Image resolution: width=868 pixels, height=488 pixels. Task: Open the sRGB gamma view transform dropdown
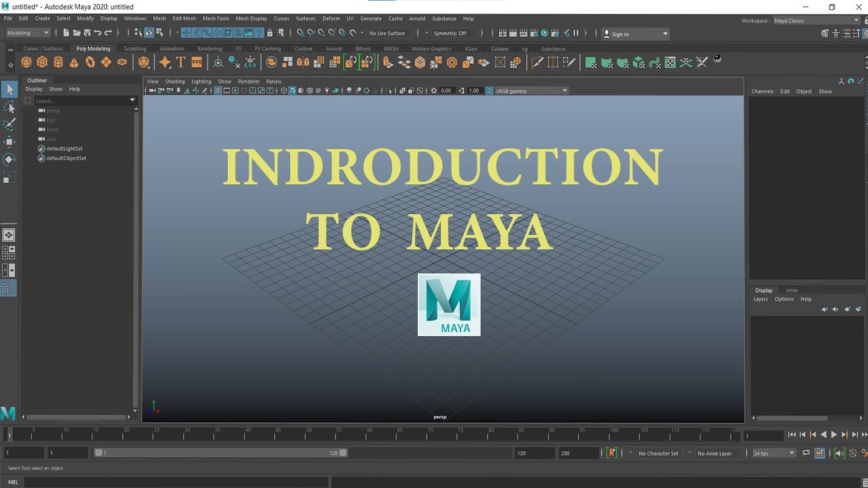click(x=532, y=91)
